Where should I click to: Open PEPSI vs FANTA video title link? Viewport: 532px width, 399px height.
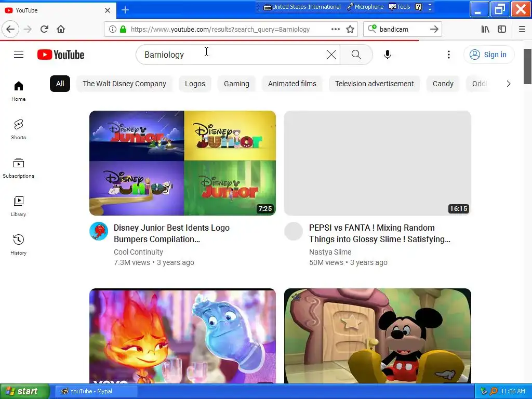pyautogui.click(x=380, y=233)
